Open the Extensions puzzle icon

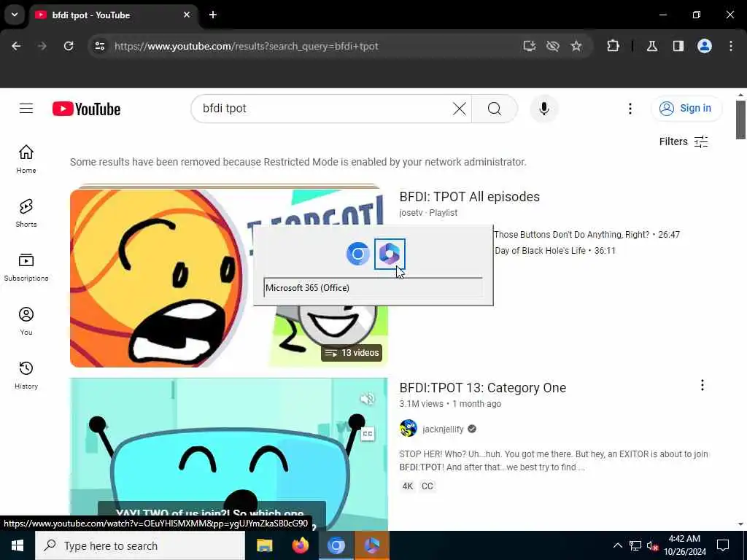[x=613, y=46]
